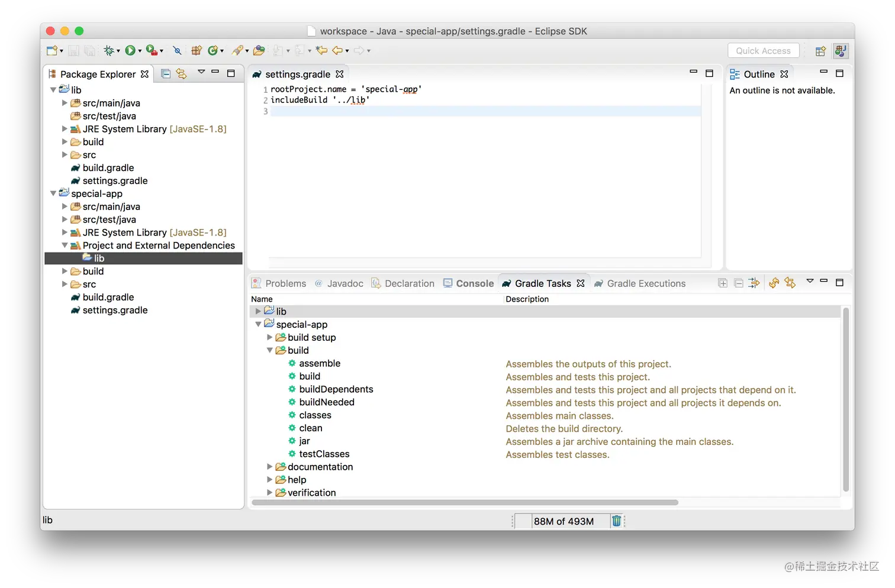Select the assemble Gradle task

pos(320,363)
